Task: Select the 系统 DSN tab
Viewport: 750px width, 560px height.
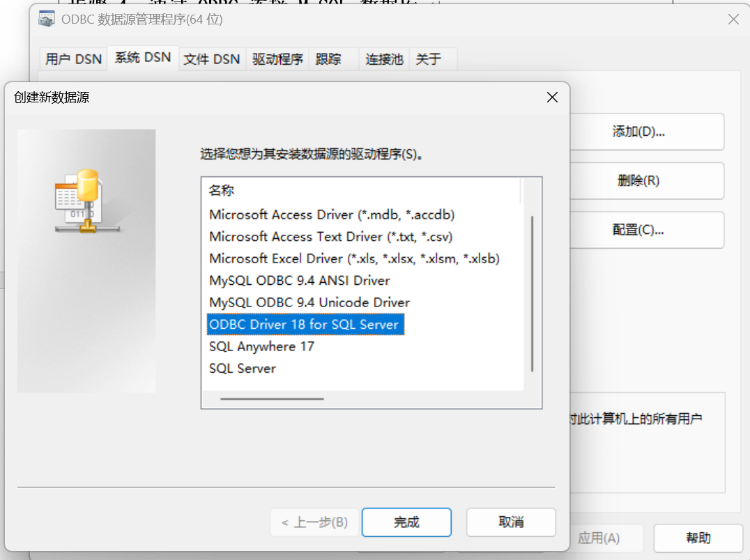Action: [142, 58]
